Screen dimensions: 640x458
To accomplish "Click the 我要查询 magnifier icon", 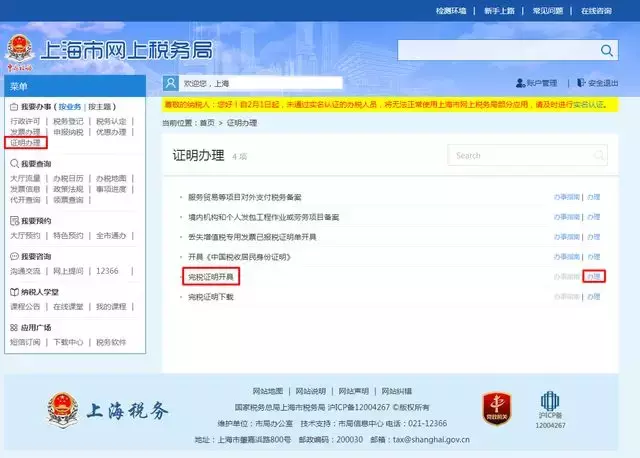I will click(14, 164).
